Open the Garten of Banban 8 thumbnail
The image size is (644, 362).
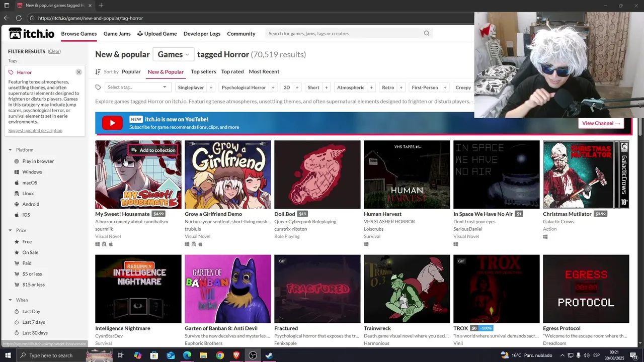pyautogui.click(x=228, y=289)
